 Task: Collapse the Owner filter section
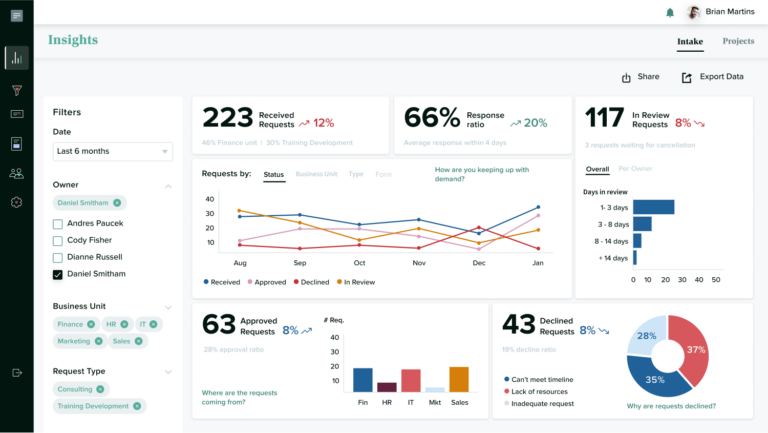click(168, 185)
